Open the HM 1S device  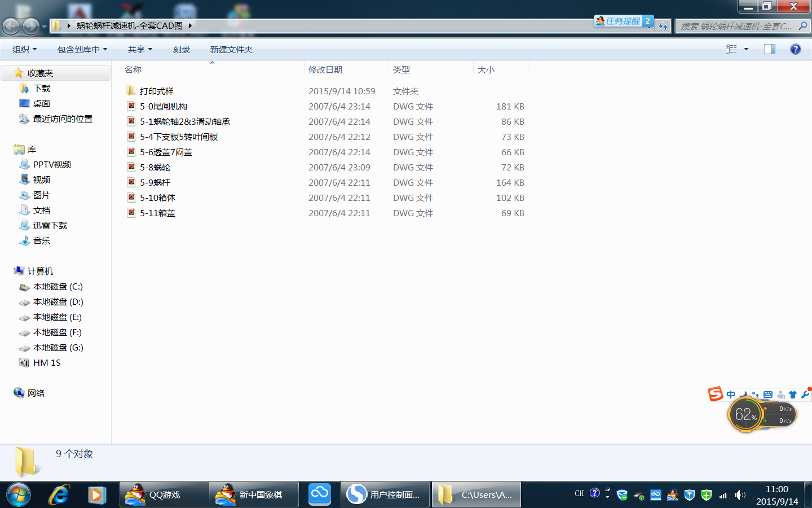tap(47, 363)
